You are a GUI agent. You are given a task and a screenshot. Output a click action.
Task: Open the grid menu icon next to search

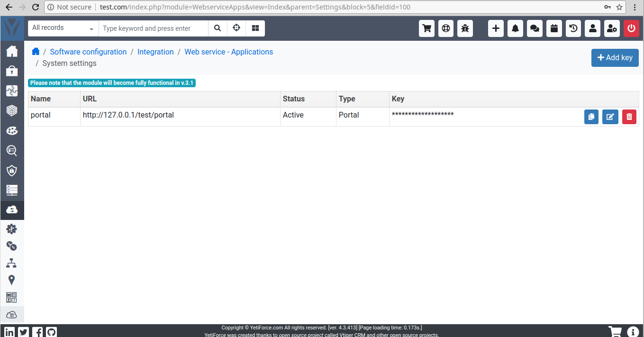(255, 28)
